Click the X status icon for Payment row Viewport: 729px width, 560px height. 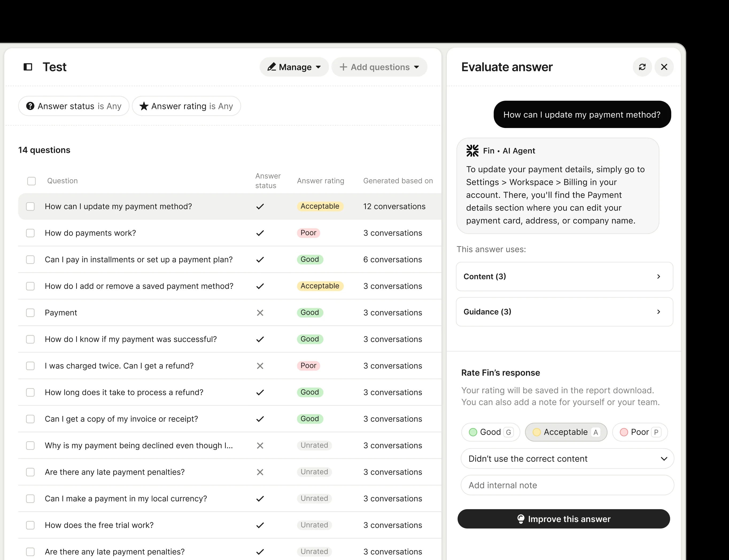260,313
